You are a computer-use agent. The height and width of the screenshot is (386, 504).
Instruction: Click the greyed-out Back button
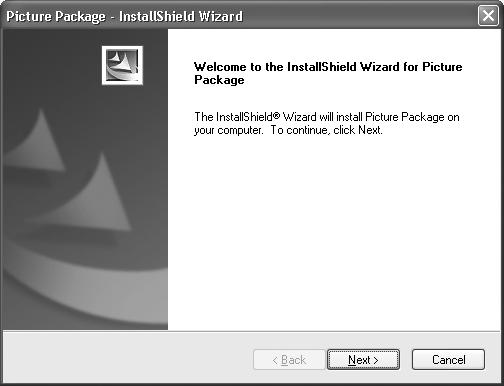[289, 359]
